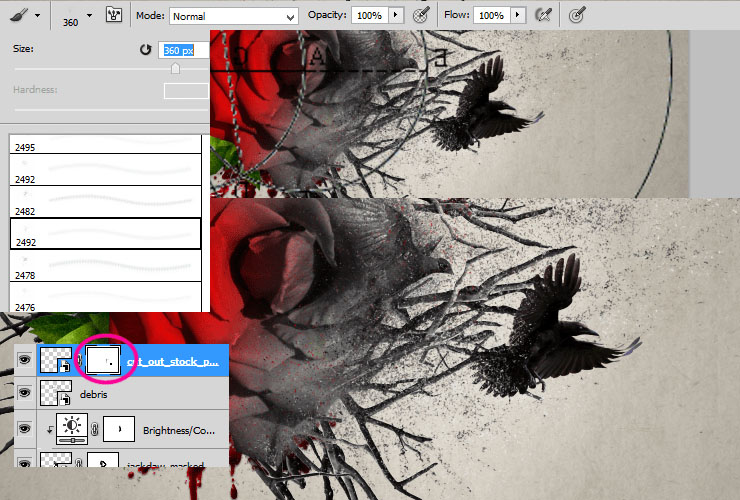Select the cut_out_stock_p... layer name
Viewport: 740px width, 500px height.
click(173, 362)
